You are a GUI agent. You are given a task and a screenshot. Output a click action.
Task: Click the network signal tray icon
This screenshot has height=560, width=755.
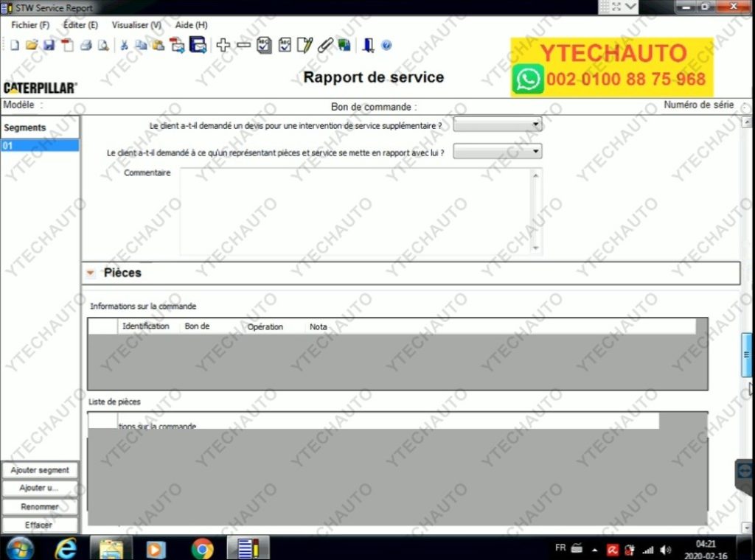coord(648,550)
